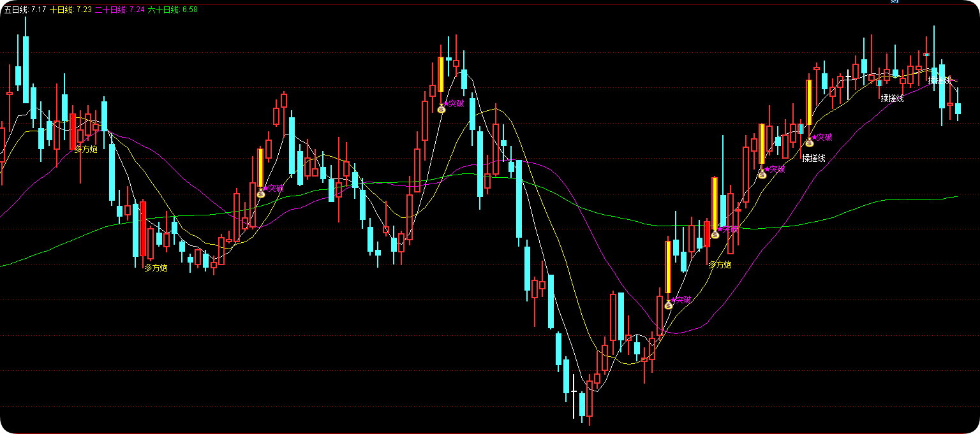Select the middle 多方炮 signal label
The image size is (980, 434).
pyautogui.click(x=156, y=268)
